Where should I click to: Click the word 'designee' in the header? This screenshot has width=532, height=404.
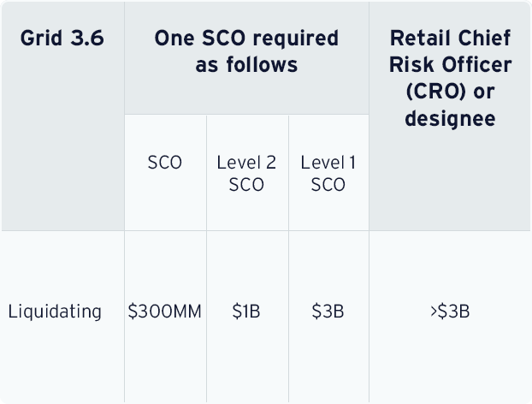coord(450,118)
